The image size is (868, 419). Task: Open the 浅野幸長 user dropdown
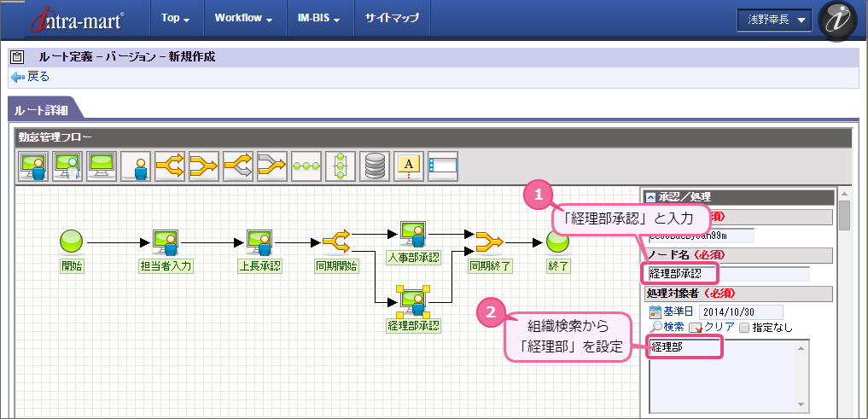(x=774, y=20)
